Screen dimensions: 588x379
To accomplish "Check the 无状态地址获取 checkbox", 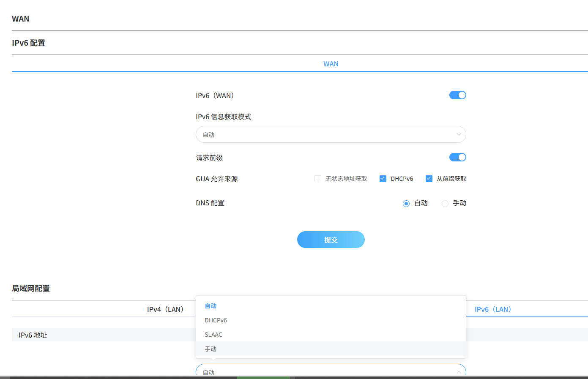I will 317,179.
